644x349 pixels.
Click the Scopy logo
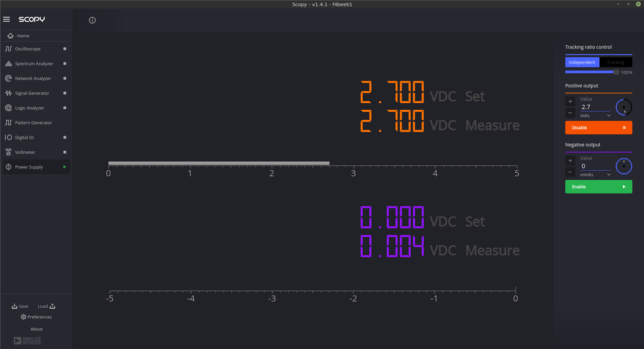pyautogui.click(x=32, y=19)
